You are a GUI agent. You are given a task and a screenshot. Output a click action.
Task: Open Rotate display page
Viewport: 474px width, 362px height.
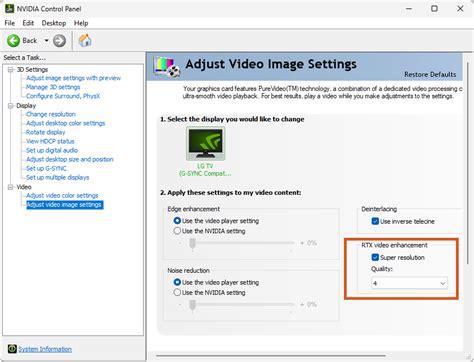click(46, 132)
